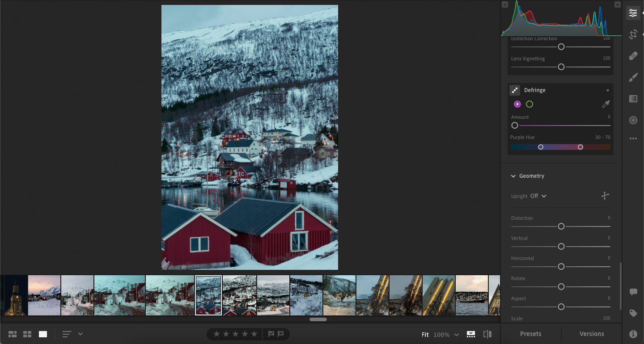
Task: Expand the Defringe panel arrow
Action: click(x=608, y=90)
